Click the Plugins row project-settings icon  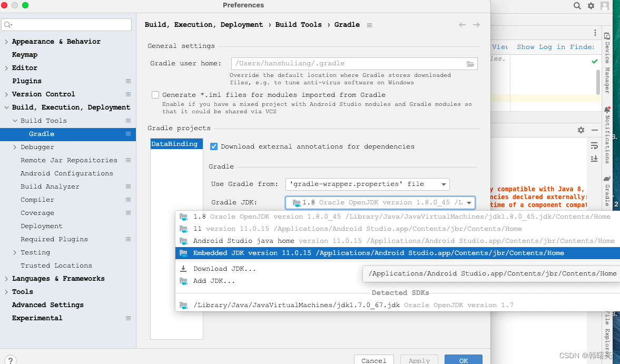pyautogui.click(x=128, y=81)
